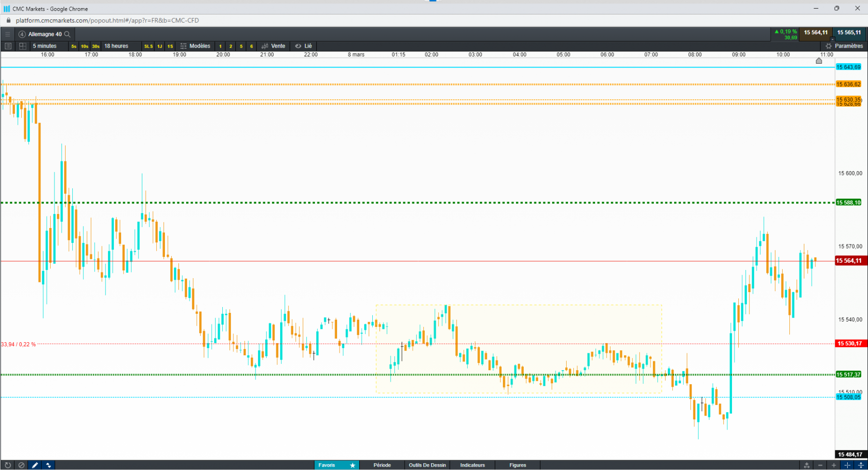Load chart template number 5
Viewport: 868px width, 470px height.
[x=241, y=46]
